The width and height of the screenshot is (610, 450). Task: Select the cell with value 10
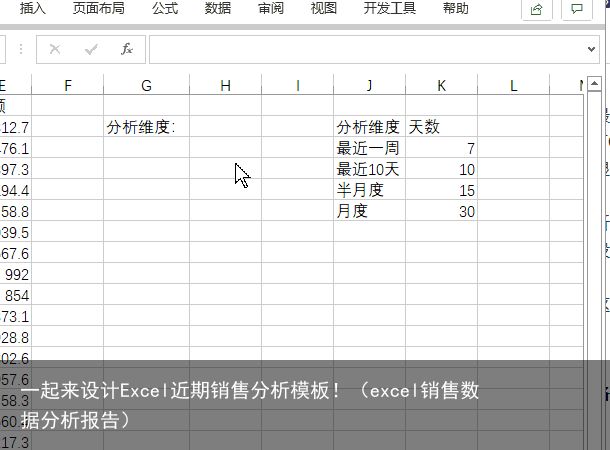tap(442, 169)
